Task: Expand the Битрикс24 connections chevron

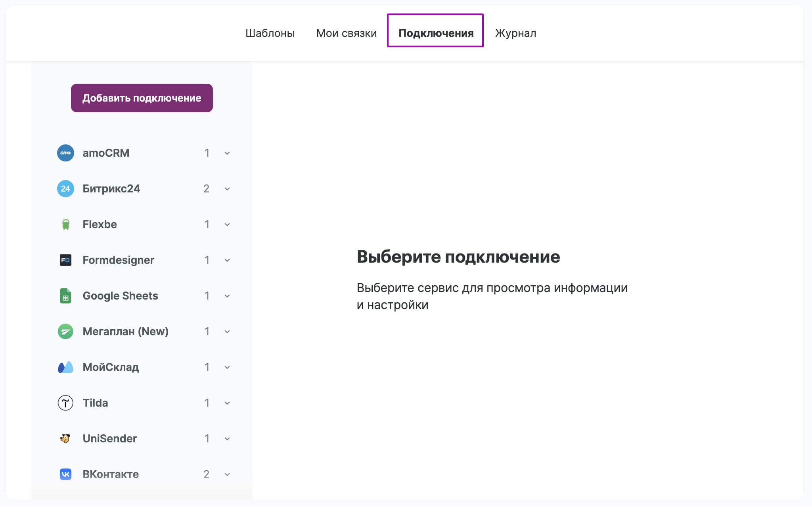Action: tap(227, 189)
